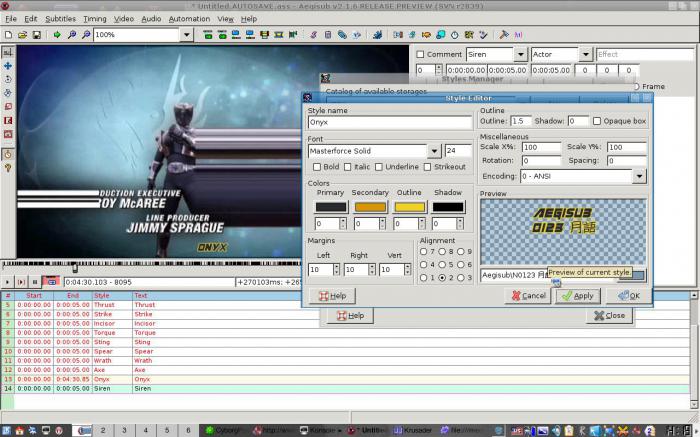Select alignment 5 radio button
Image resolution: width=700 pixels, height=437 pixels.
pyautogui.click(x=442, y=265)
